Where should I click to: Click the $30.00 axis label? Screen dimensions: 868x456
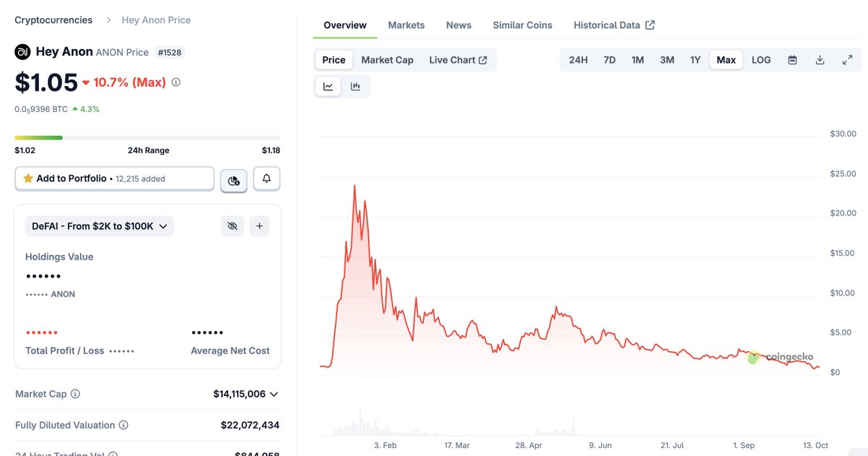pos(843,134)
